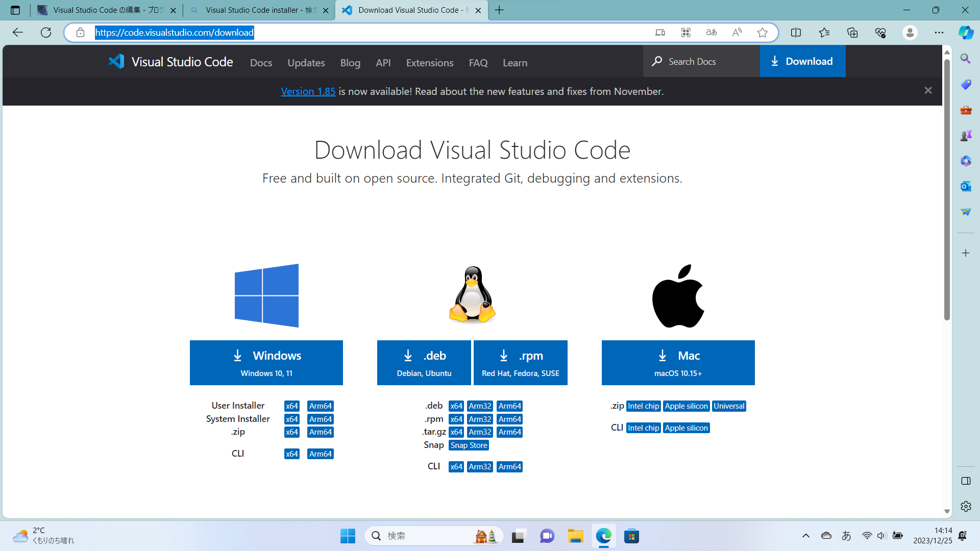Add a sidebar app with plus icon
Viewport: 980px width, 551px height.
[965, 253]
